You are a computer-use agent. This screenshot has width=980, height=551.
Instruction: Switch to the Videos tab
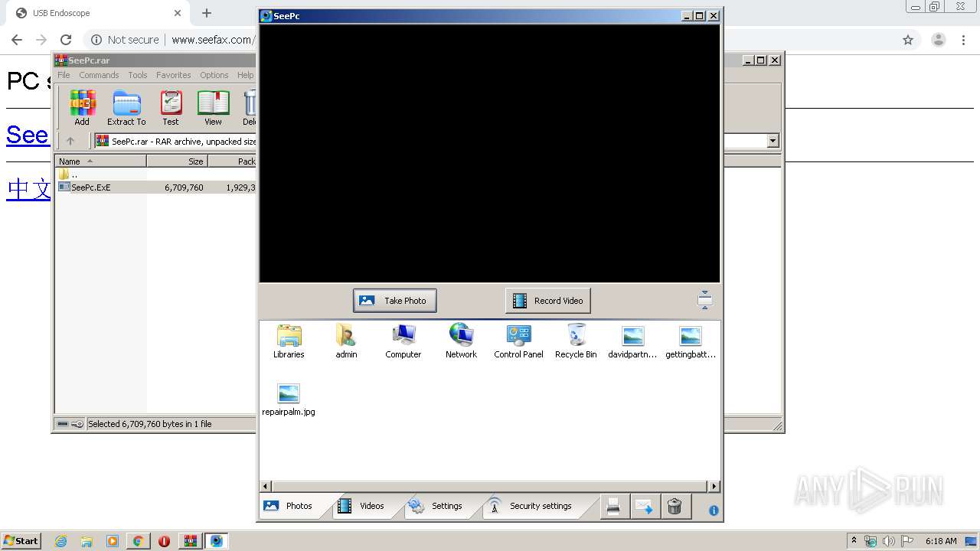pyautogui.click(x=362, y=506)
